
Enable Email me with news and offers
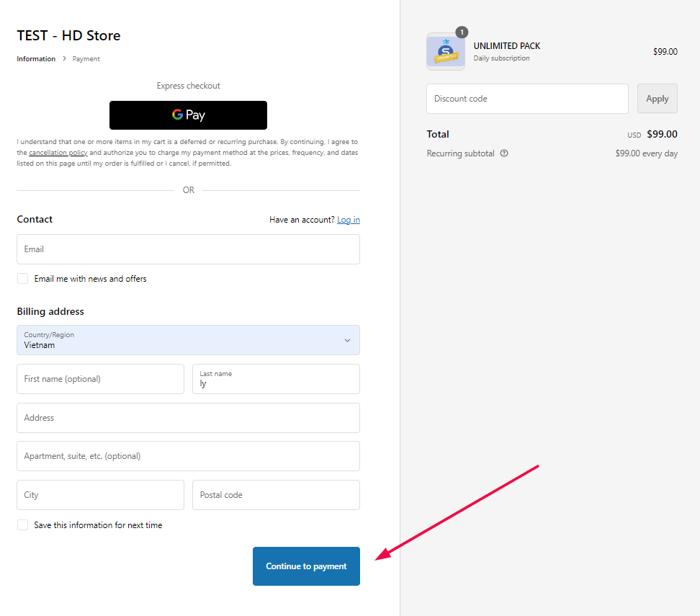(x=23, y=279)
